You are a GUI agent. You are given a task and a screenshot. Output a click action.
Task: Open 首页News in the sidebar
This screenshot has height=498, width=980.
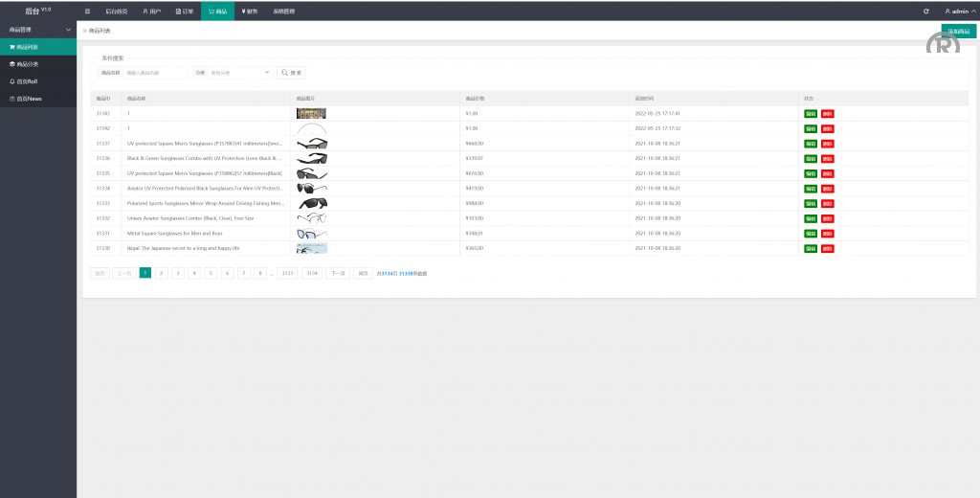click(38, 99)
